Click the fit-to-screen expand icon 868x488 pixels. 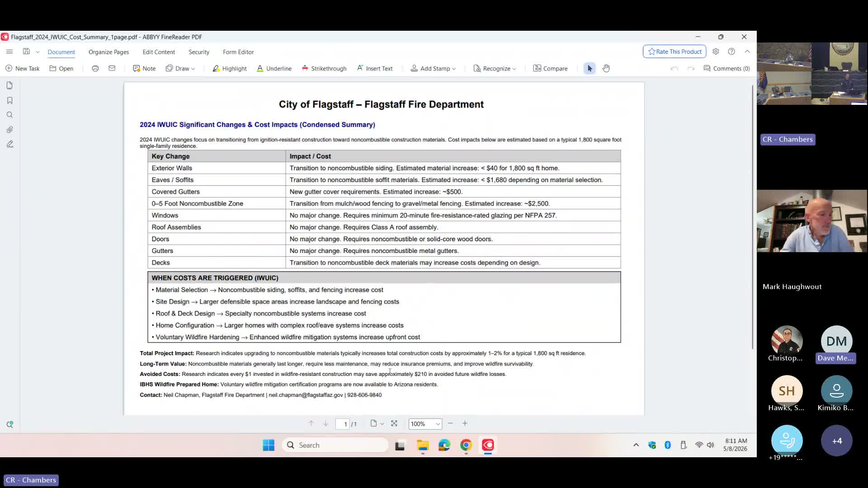point(394,424)
